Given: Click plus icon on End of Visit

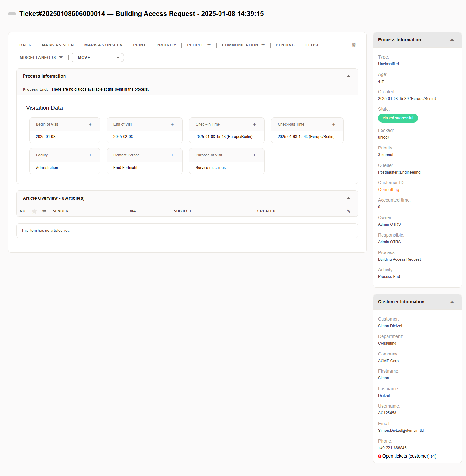Looking at the screenshot, I should (x=172, y=124).
